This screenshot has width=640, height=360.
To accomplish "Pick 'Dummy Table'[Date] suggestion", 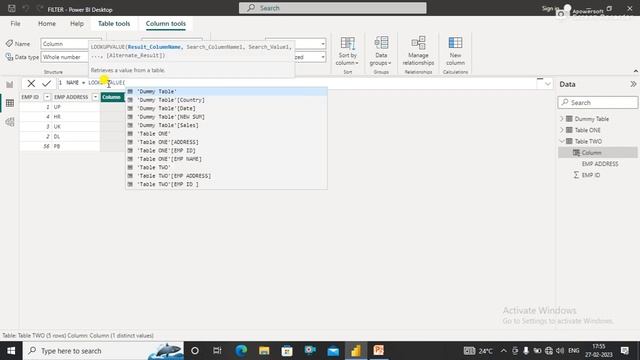I will (227, 109).
